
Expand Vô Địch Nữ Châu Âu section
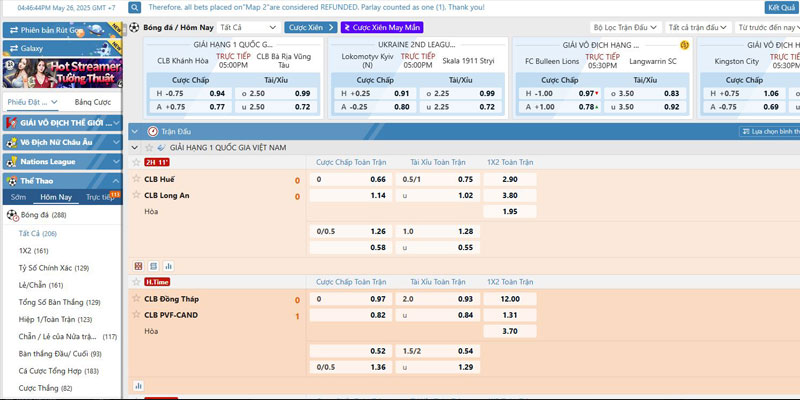(x=62, y=142)
